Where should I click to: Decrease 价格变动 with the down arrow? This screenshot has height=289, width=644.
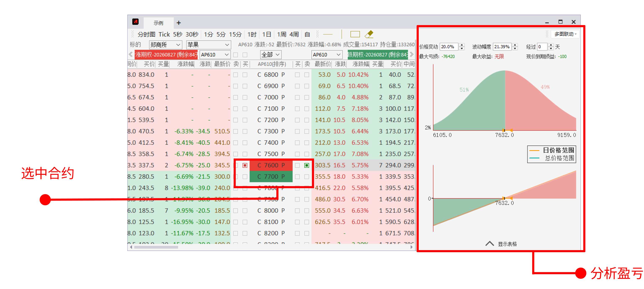point(462,48)
